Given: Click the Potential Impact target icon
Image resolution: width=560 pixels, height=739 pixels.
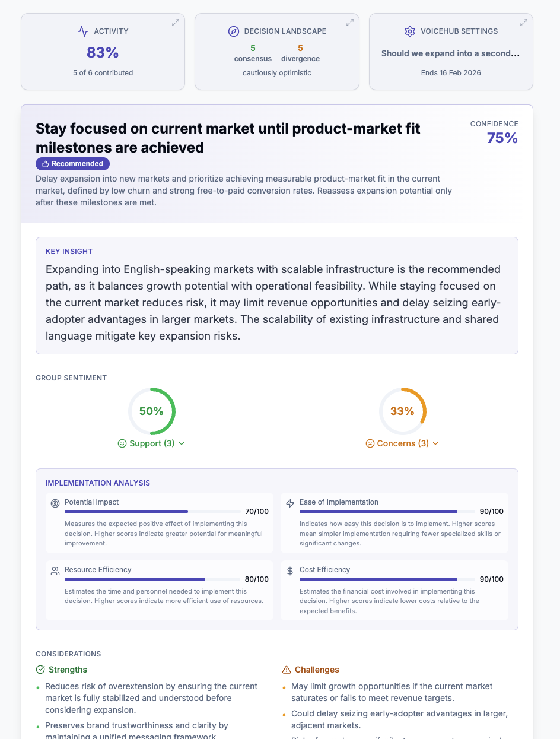Looking at the screenshot, I should (x=55, y=502).
